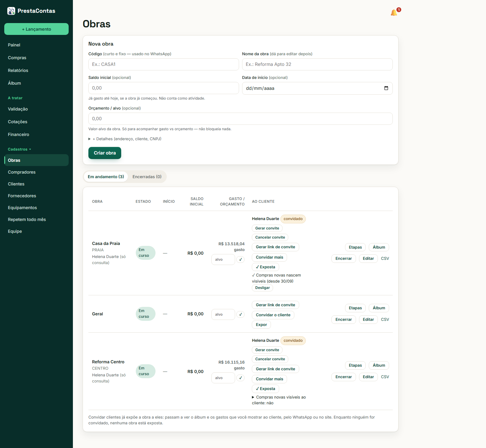Open Etapas for Geral obra
Viewport: 486px width, 448px height.
click(x=355, y=308)
